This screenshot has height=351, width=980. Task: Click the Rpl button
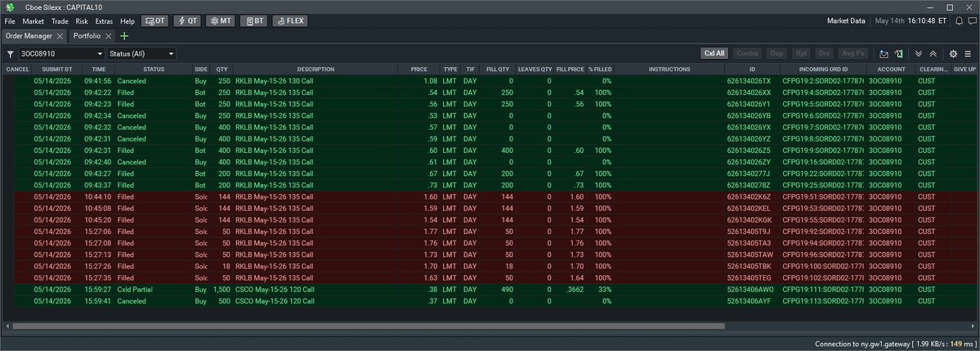pos(801,54)
